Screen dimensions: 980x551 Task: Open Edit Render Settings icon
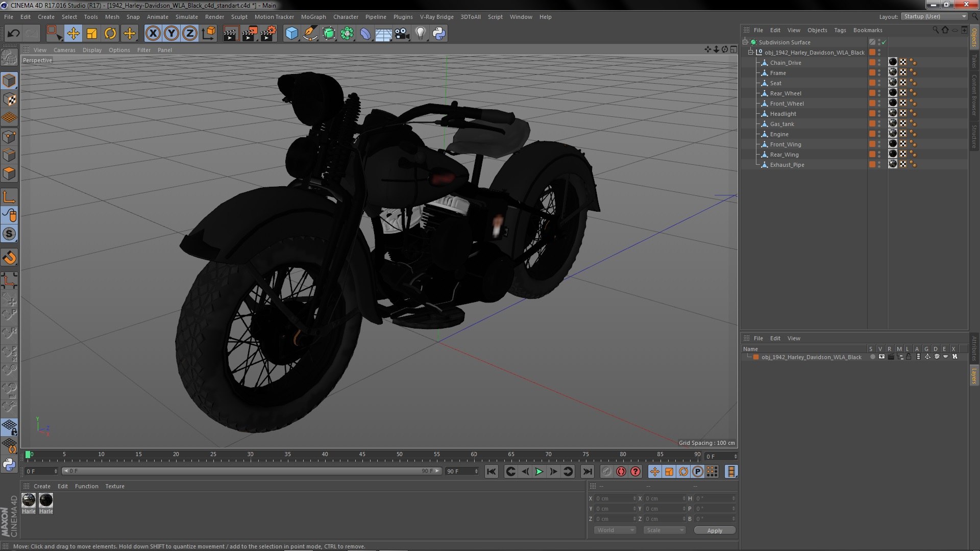coord(268,34)
